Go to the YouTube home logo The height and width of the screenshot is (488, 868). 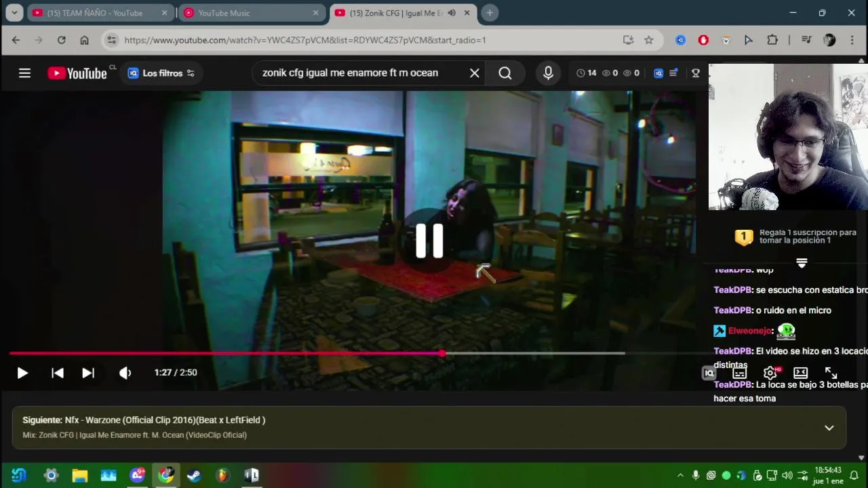[x=77, y=73]
